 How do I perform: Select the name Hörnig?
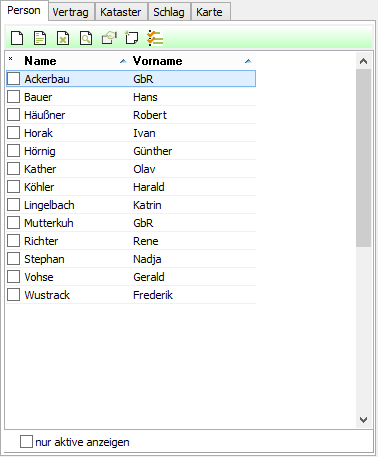tap(40, 151)
